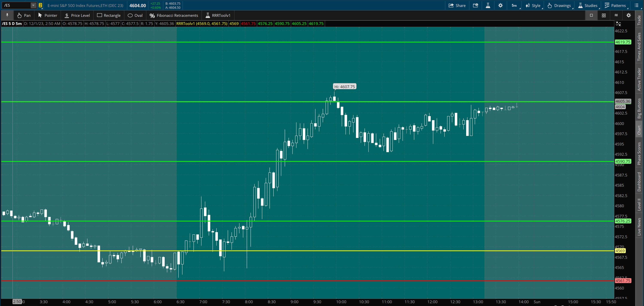Open the /ES symbol dropdown

pos(33,5)
